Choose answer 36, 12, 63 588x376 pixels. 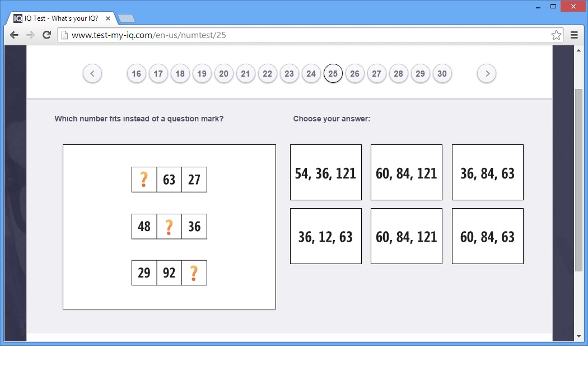(326, 236)
